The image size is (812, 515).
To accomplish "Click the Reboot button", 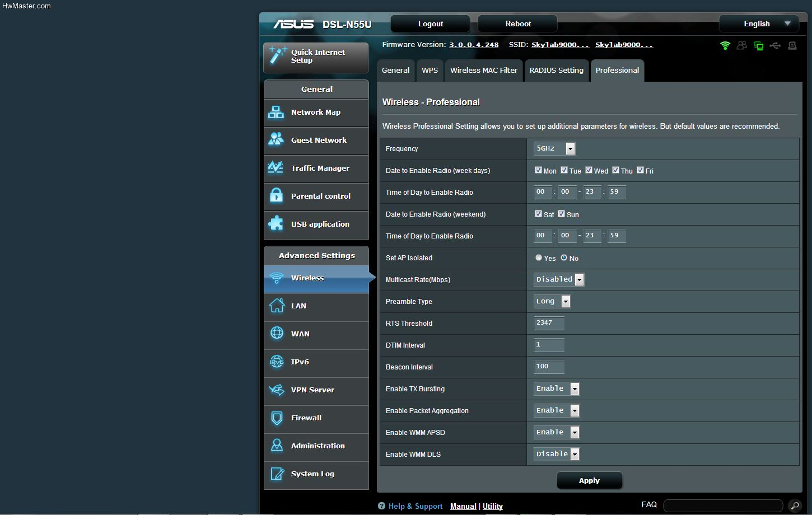I will (518, 24).
